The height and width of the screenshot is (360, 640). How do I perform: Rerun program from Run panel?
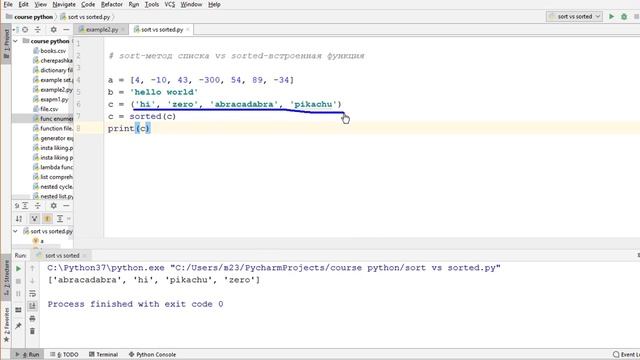pos(18,269)
